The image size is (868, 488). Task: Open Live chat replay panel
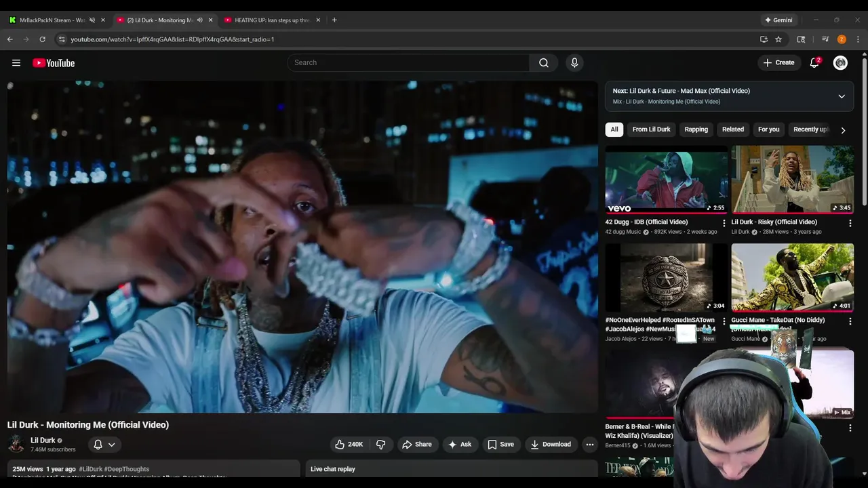click(451, 469)
